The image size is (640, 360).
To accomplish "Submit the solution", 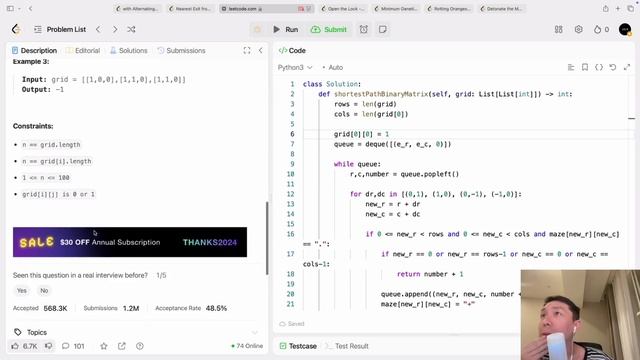I will click(329, 29).
